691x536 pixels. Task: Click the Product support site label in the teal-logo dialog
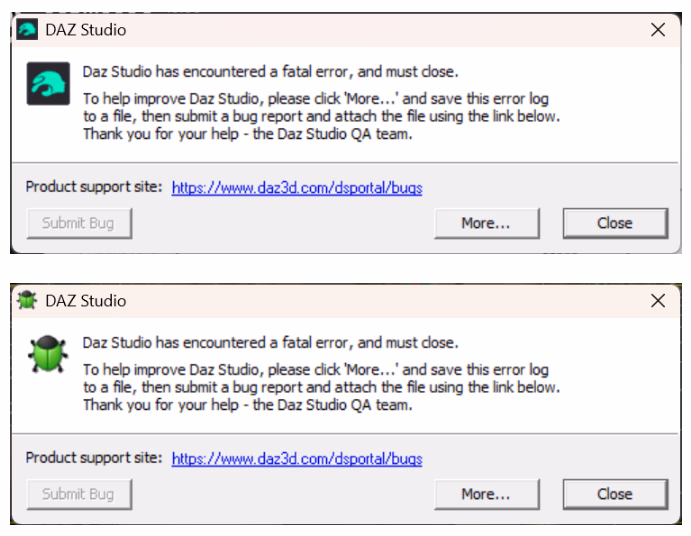point(93,187)
